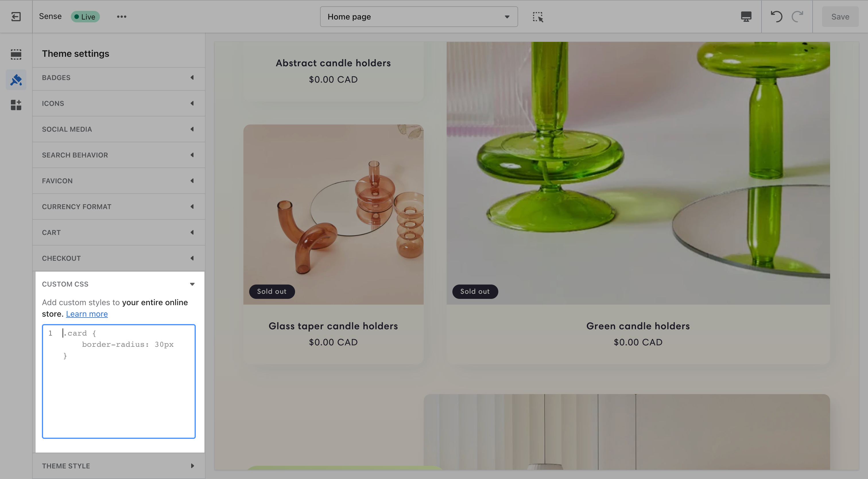Click the redo arrow icon
Image resolution: width=868 pixels, height=479 pixels.
(798, 16)
